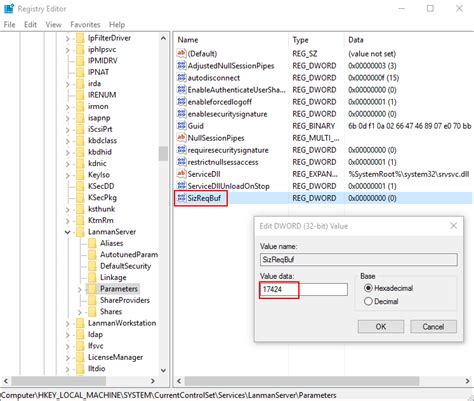Open the Edit menu
This screenshot has height=401, width=474.
point(30,24)
